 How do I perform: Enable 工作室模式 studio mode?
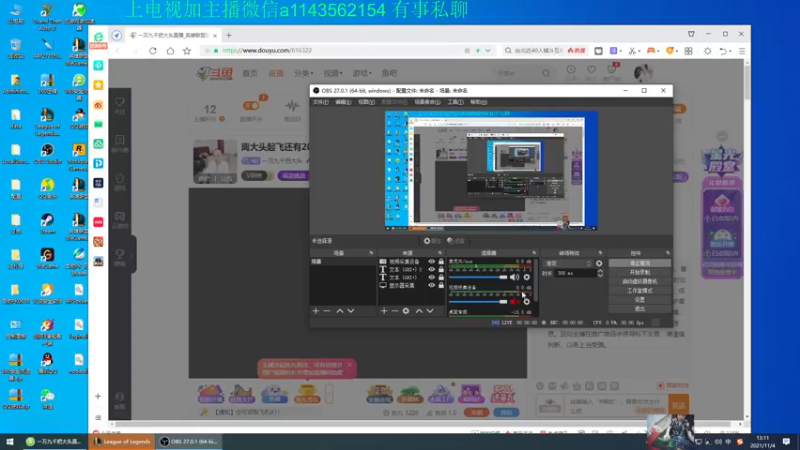point(640,291)
